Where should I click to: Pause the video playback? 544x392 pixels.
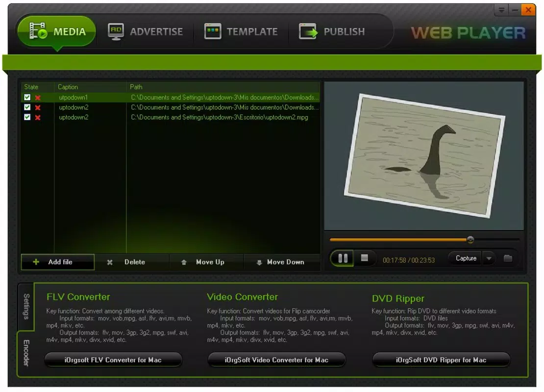[343, 258]
